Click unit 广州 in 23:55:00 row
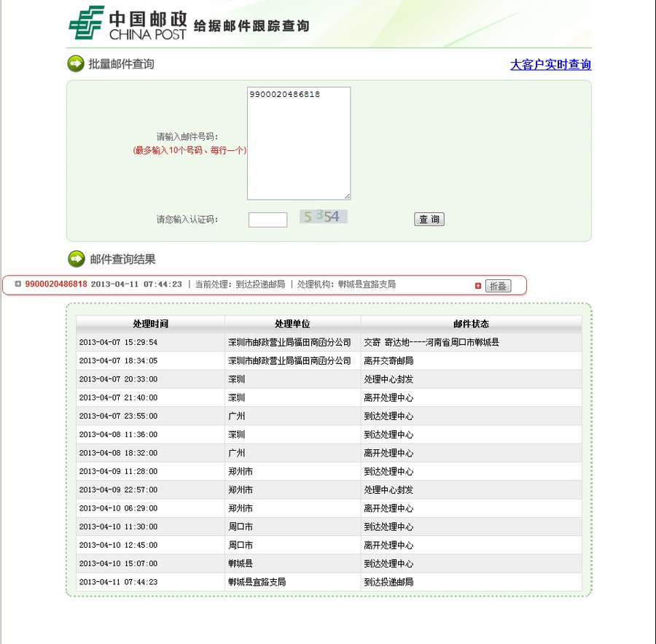Screen dimensions: 656x644 click(x=237, y=416)
